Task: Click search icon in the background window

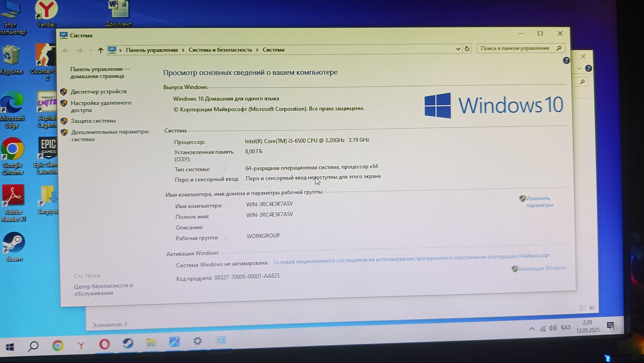Action: 582,82
